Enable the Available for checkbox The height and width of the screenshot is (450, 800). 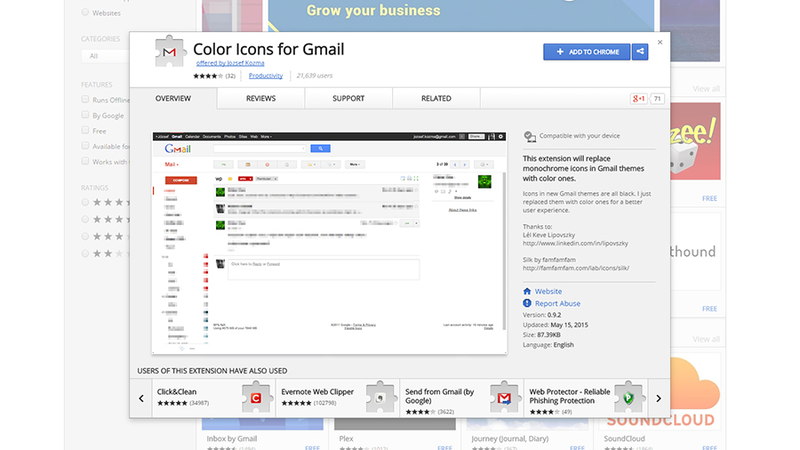coord(85,145)
